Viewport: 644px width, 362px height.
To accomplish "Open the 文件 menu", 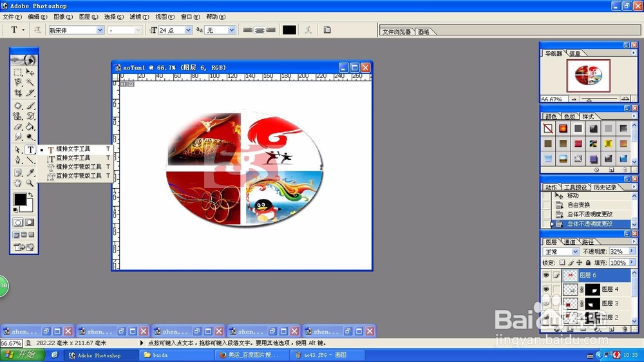I will pos(12,17).
